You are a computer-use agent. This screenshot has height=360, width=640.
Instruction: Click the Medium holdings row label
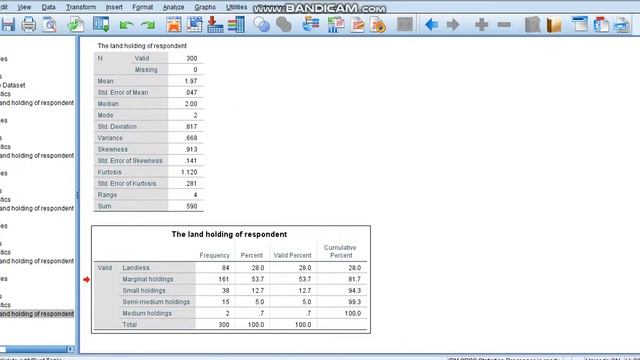pyautogui.click(x=147, y=313)
